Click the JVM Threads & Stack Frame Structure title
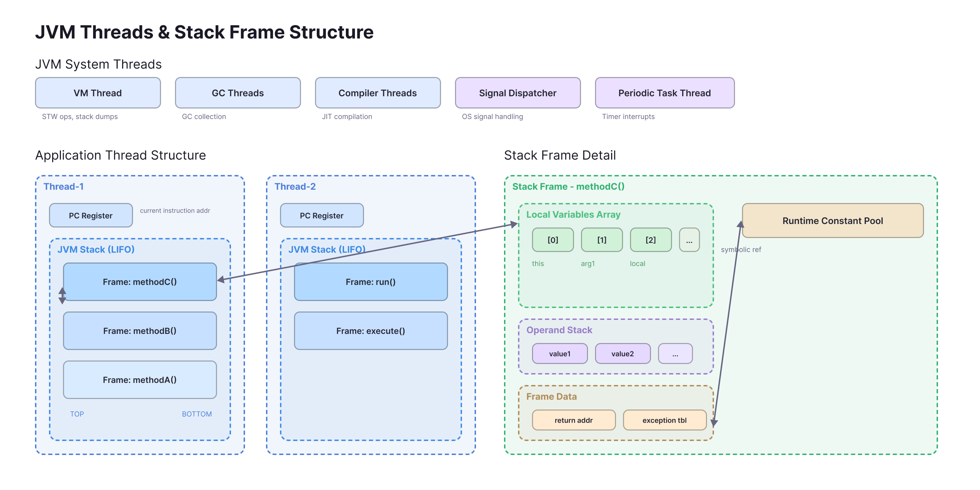 204,32
